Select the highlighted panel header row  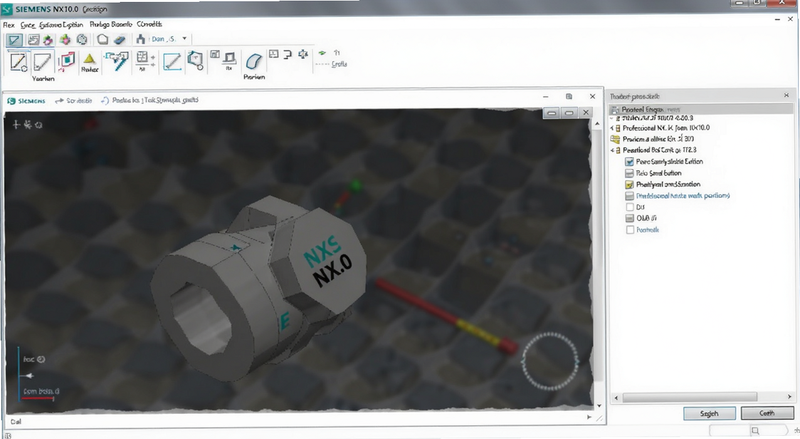(x=702, y=109)
